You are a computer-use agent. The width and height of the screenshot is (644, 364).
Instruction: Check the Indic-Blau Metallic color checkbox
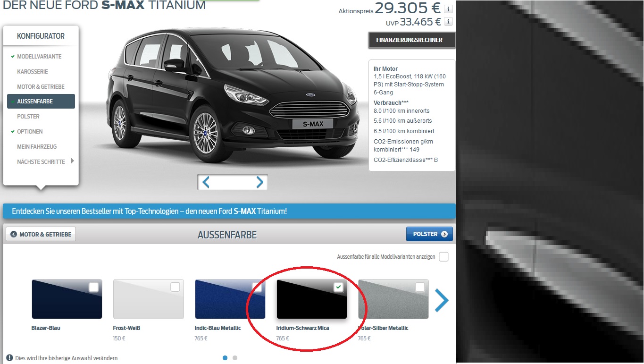pyautogui.click(x=257, y=287)
